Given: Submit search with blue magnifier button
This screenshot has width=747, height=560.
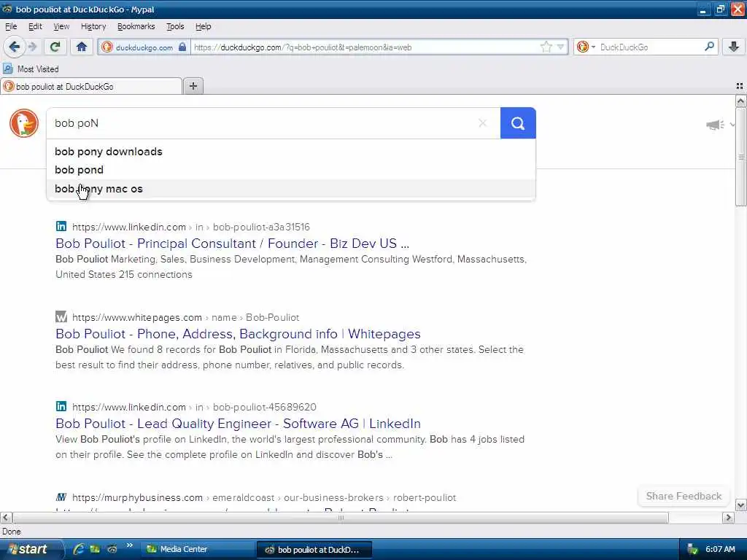Looking at the screenshot, I should [518, 122].
